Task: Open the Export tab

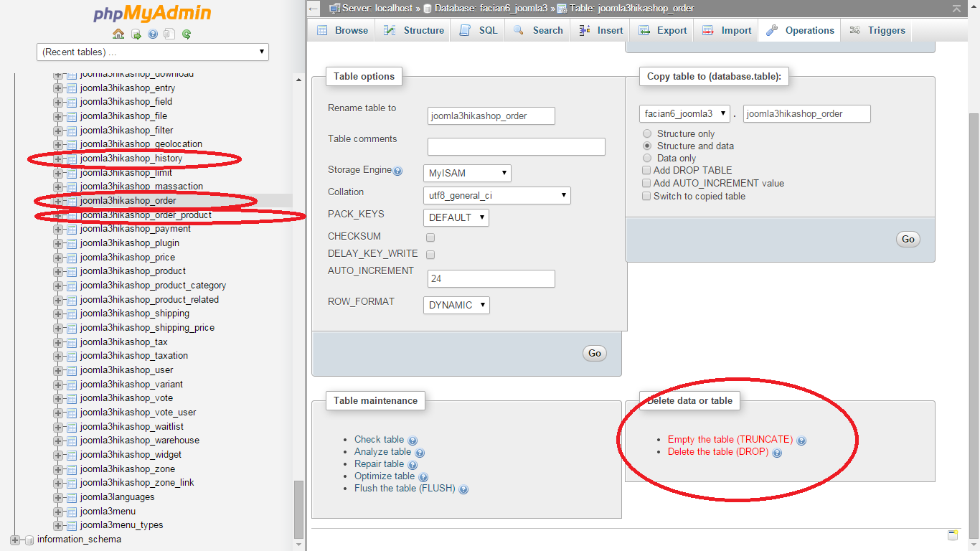Action: pos(662,30)
